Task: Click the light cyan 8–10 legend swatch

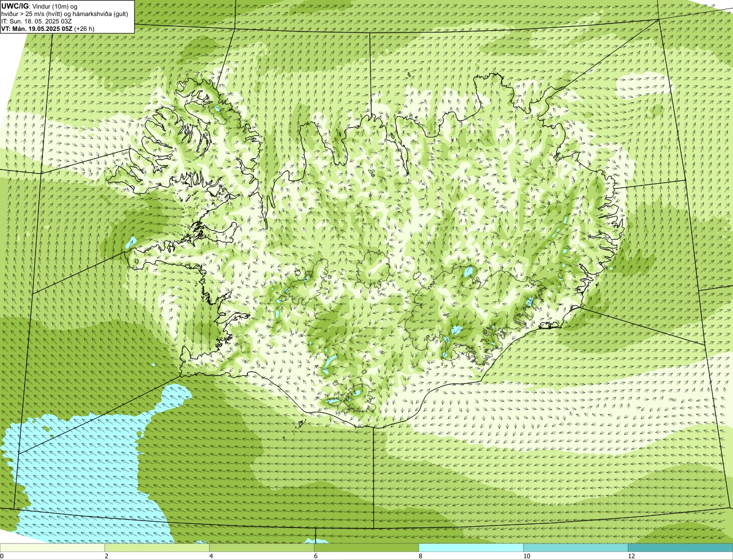Action: tap(471, 548)
